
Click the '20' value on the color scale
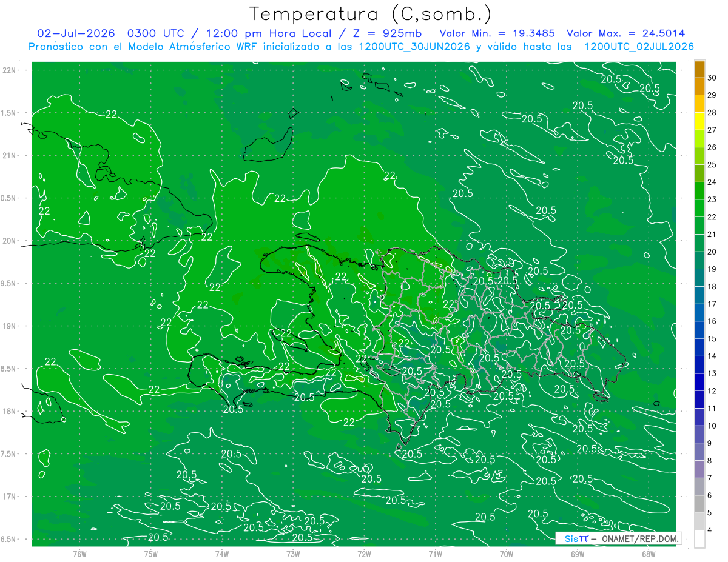712,252
